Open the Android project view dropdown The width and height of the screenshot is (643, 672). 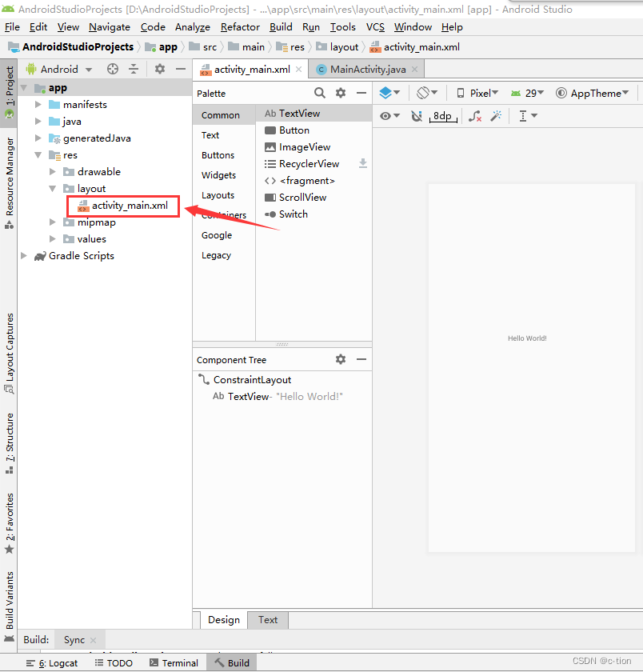coord(59,69)
